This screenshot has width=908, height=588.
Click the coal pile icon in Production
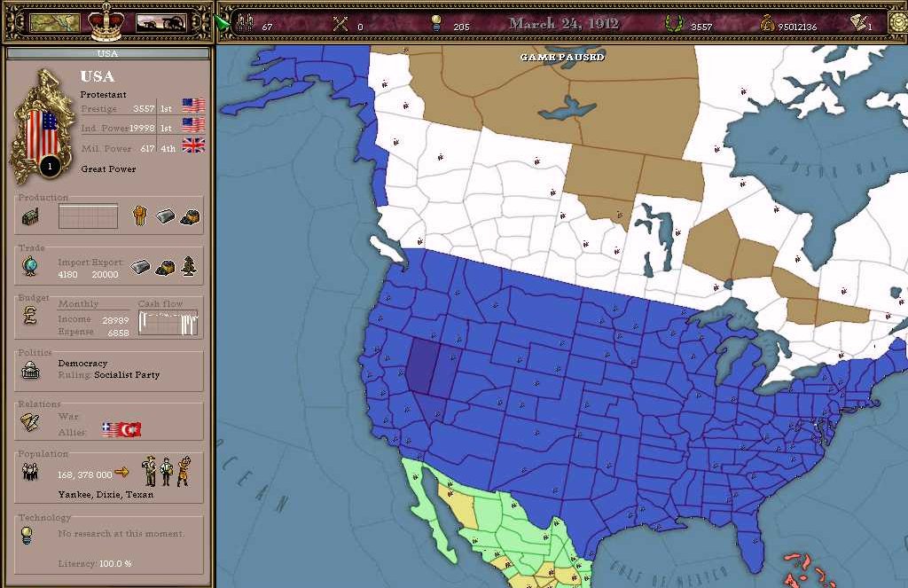pyautogui.click(x=190, y=216)
